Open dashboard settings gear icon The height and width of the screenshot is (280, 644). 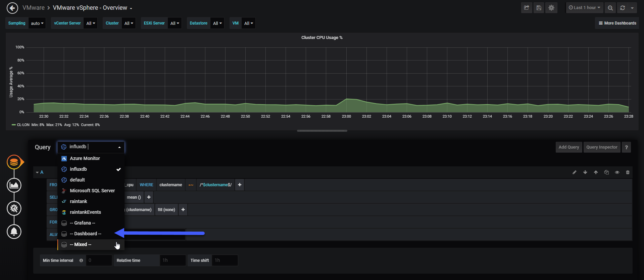click(551, 8)
